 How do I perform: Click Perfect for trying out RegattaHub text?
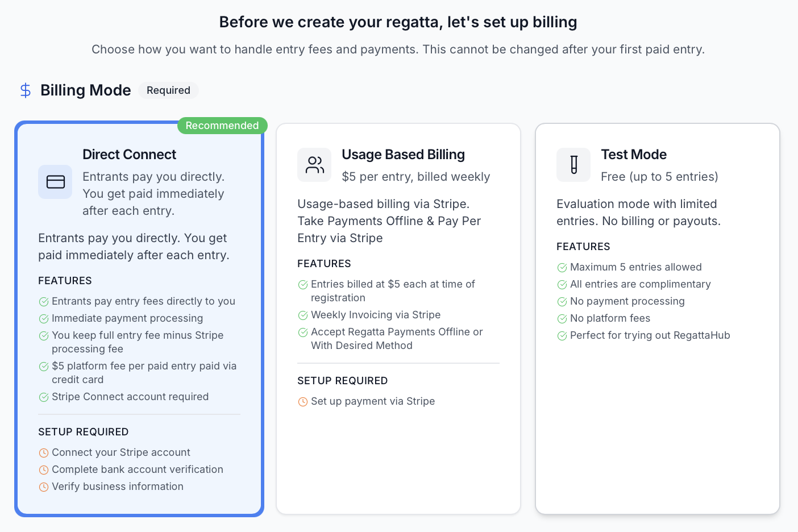650,335
